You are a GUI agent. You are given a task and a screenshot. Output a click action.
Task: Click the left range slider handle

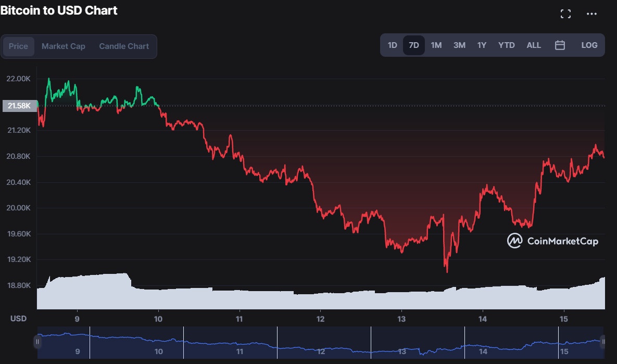click(x=37, y=342)
